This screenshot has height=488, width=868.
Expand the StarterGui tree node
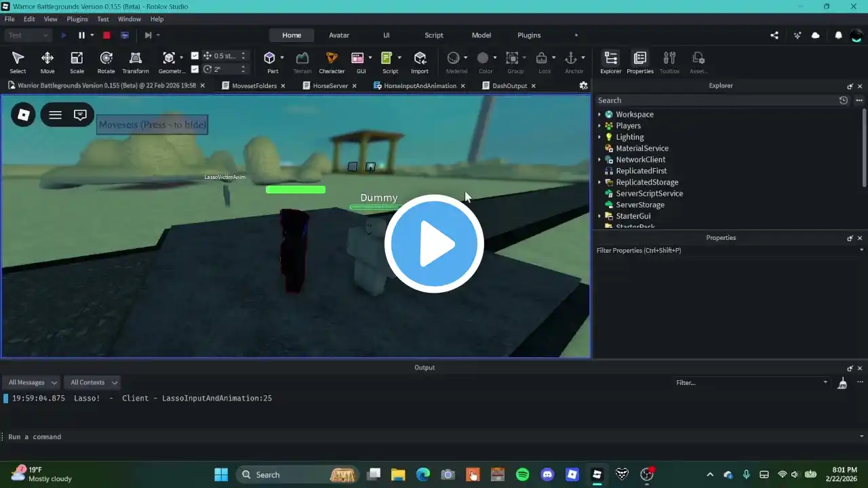point(599,216)
